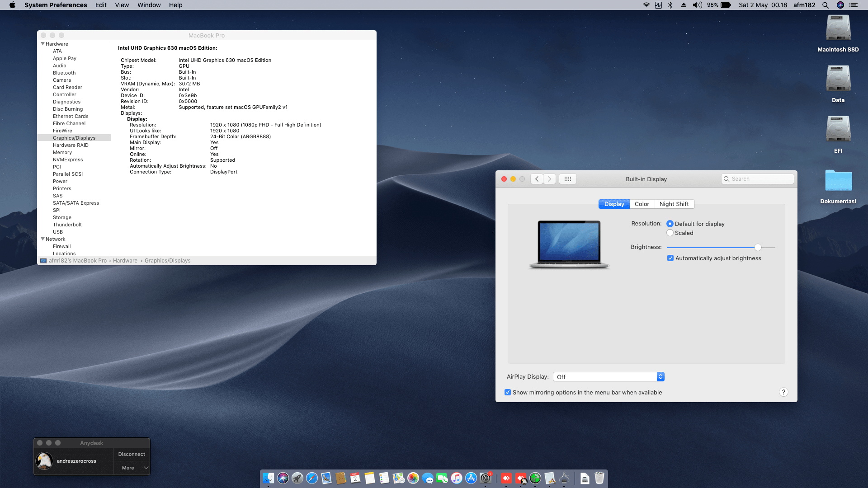
Task: Open the Window menu
Action: pos(149,5)
